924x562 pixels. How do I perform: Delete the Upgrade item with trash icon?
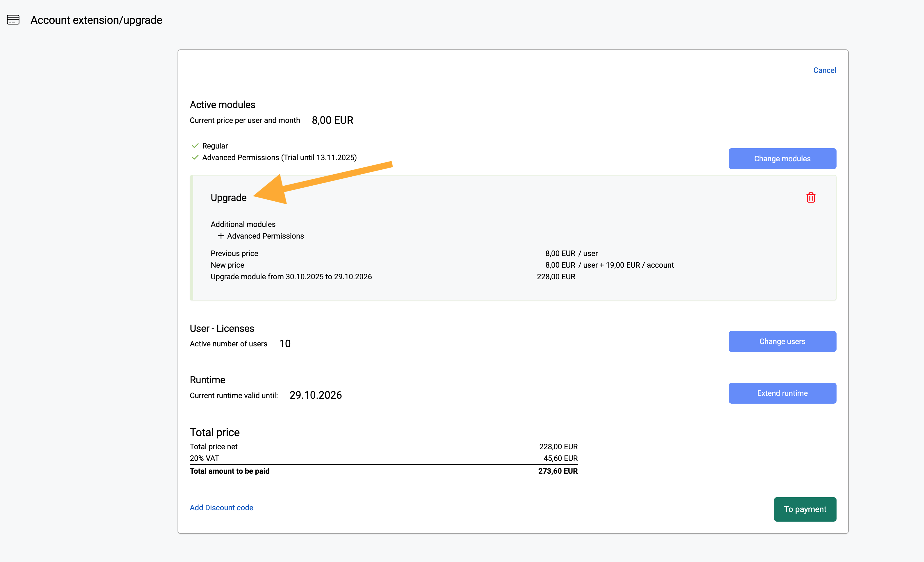tap(811, 197)
